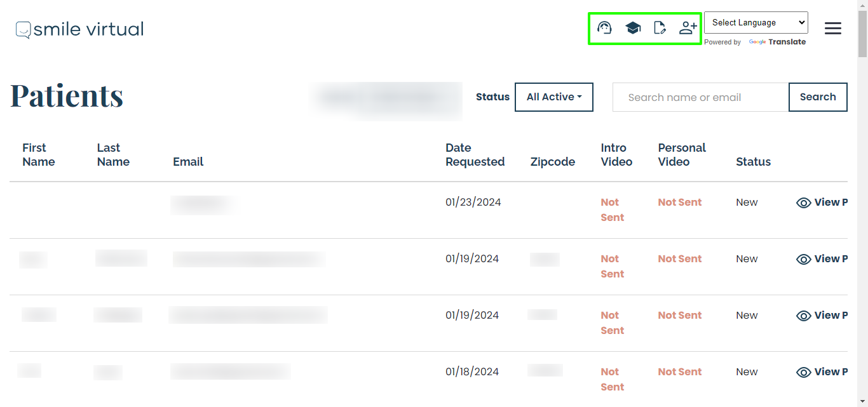Open the hamburger menu
Image resolution: width=868 pixels, height=407 pixels.
[832, 29]
